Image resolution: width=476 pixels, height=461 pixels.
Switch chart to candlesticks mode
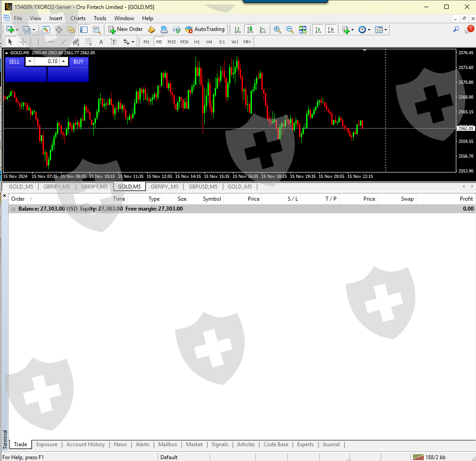tap(250, 30)
